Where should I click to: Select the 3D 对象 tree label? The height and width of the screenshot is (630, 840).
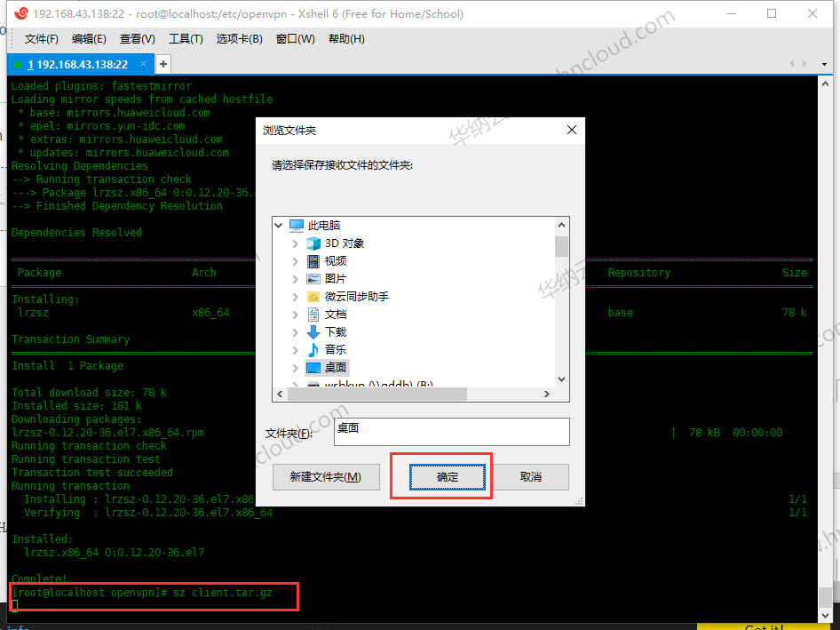[x=345, y=243]
